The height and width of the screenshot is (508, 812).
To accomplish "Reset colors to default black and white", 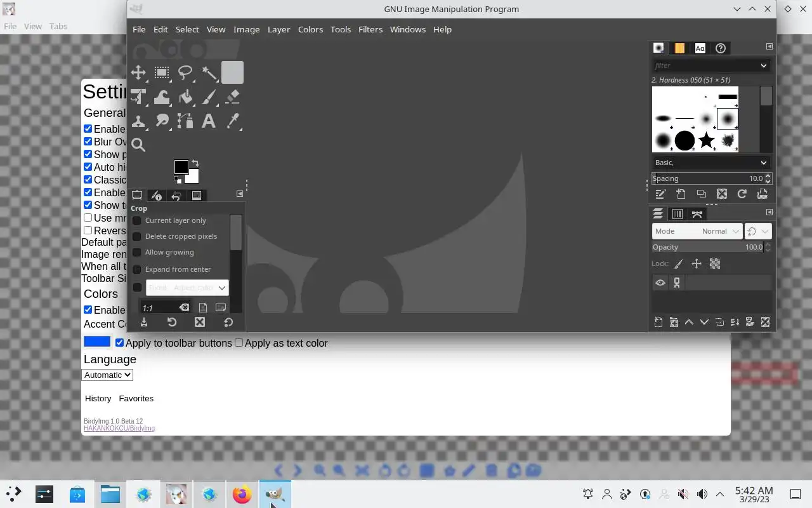I will (178, 180).
